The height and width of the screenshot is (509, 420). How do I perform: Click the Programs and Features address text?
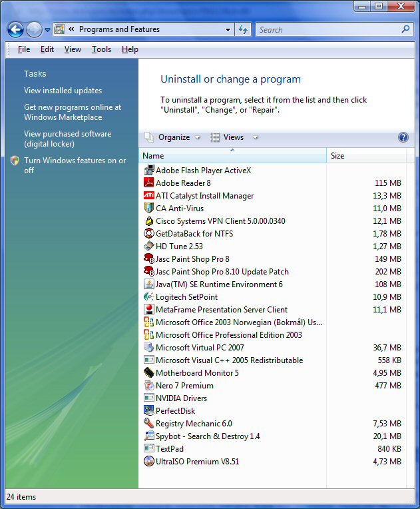tap(119, 29)
